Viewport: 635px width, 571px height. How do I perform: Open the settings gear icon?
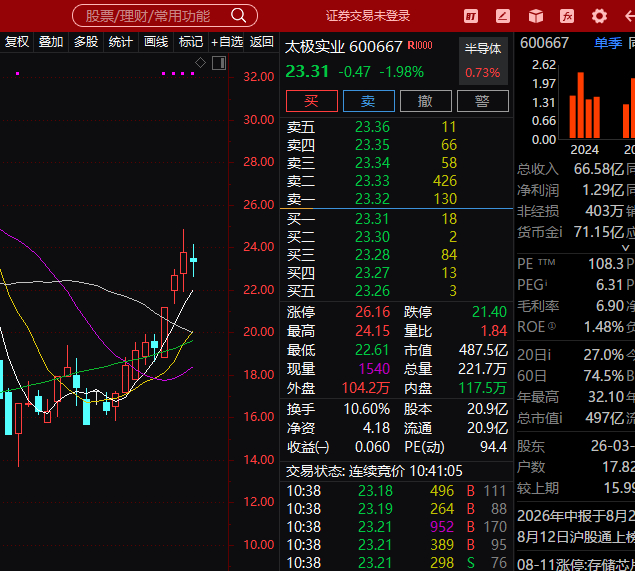pos(599,16)
